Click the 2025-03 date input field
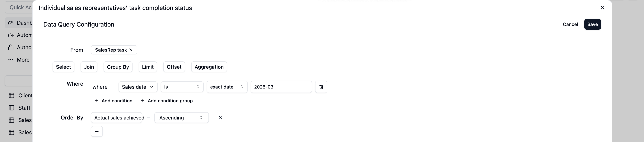644x142 pixels. pyautogui.click(x=281, y=87)
